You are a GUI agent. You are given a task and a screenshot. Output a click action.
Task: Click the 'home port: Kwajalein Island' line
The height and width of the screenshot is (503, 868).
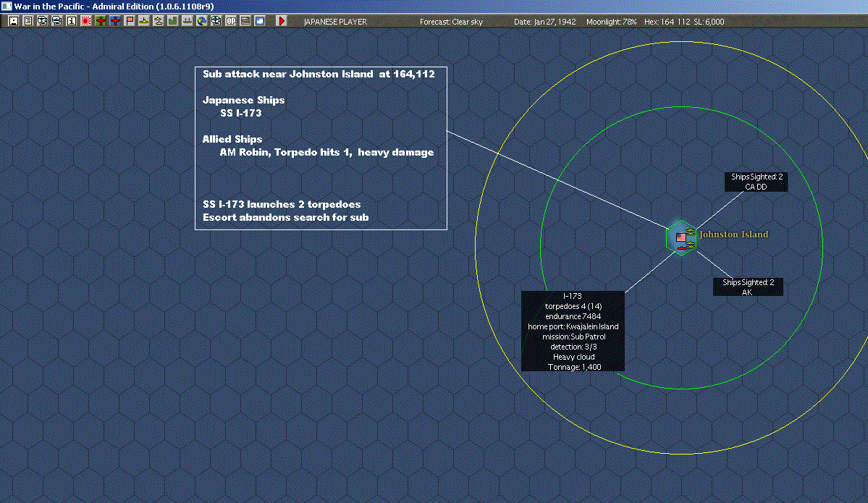573,326
